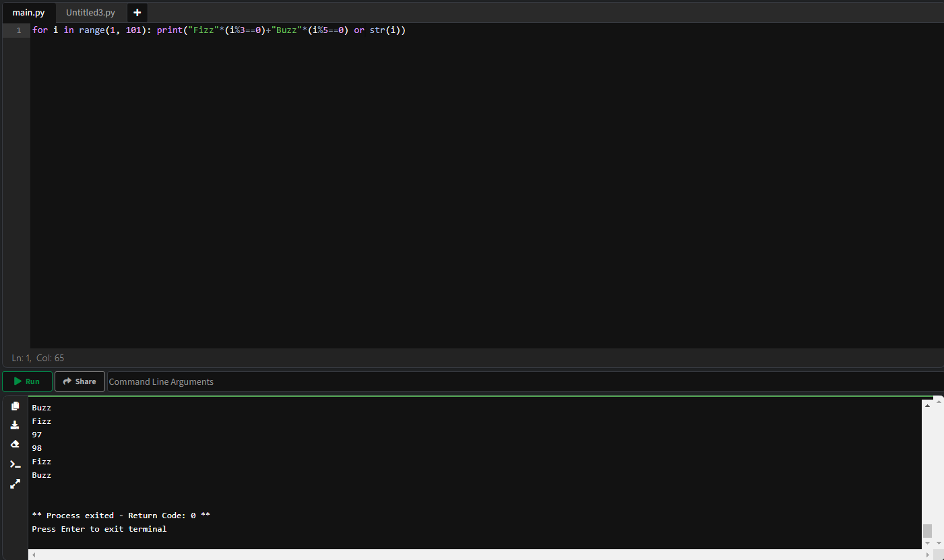The height and width of the screenshot is (560, 944).
Task: Click the green Run play icon
Action: (x=18, y=381)
